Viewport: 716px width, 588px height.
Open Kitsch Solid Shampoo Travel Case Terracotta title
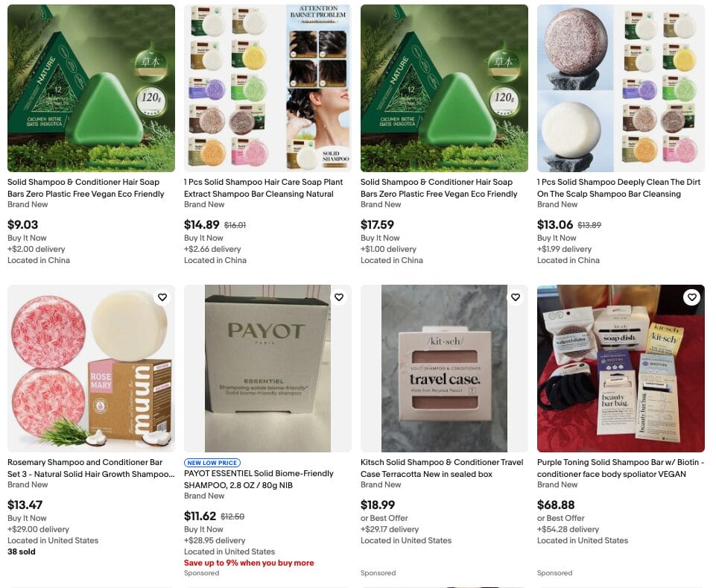(442, 468)
